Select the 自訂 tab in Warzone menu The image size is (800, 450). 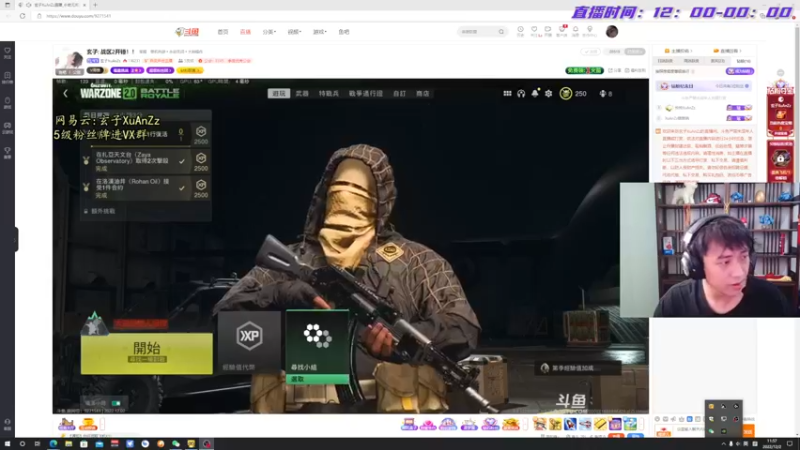(399, 93)
